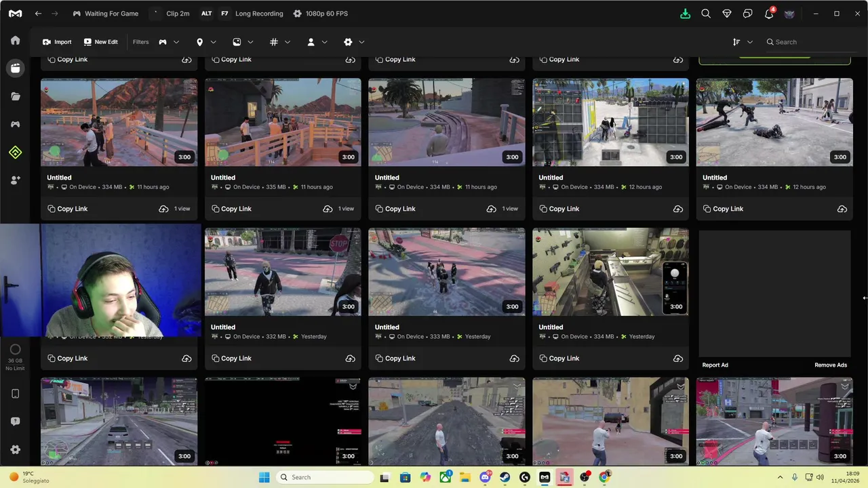
Task: Click the green diamond sidebar icon
Action: [15, 152]
